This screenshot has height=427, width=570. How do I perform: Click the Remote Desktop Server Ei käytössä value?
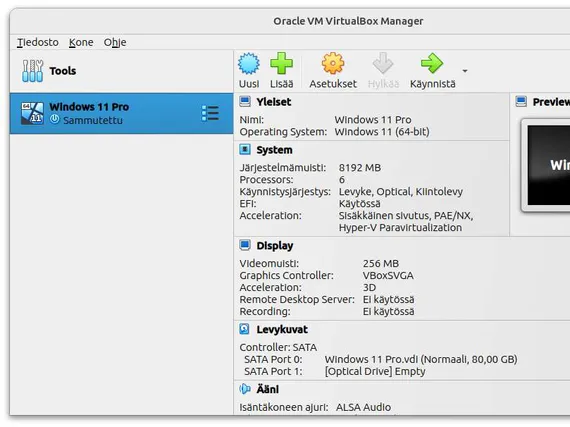(388, 299)
